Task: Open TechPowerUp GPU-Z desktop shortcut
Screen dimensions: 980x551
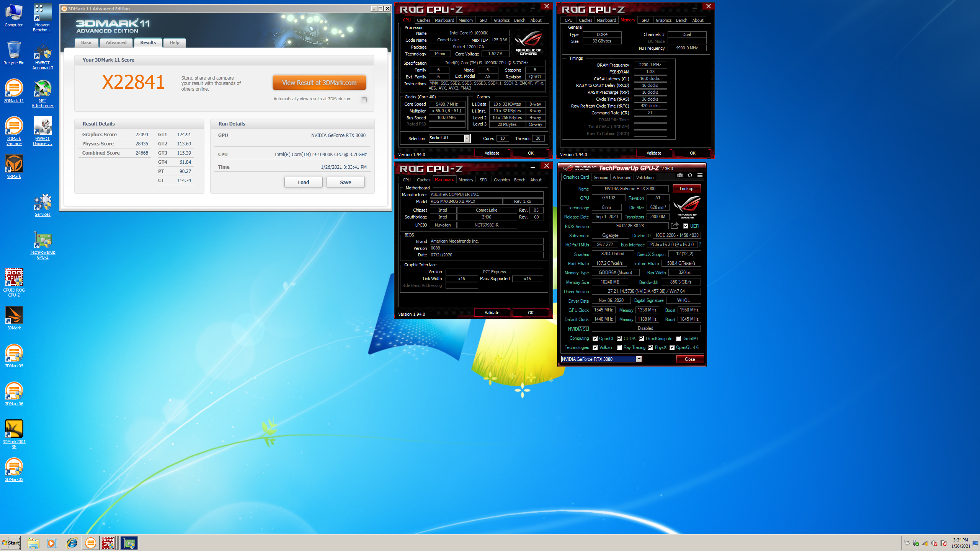Action: (42, 245)
